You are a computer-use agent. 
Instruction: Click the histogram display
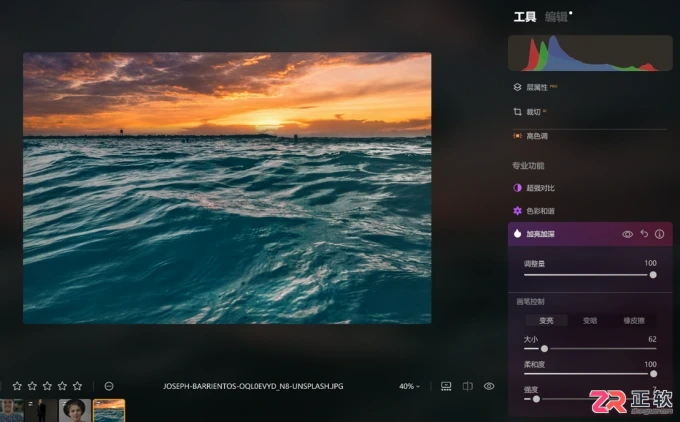click(x=590, y=53)
